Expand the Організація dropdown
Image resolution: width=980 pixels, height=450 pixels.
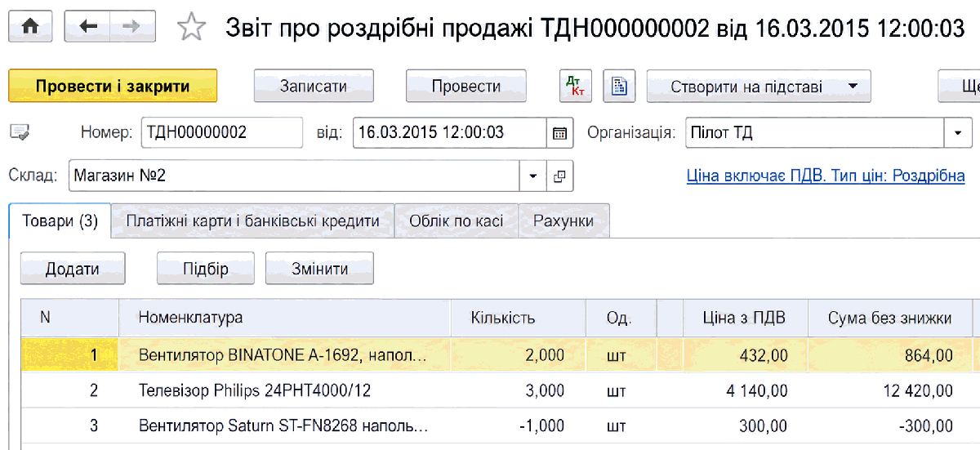[x=958, y=132]
